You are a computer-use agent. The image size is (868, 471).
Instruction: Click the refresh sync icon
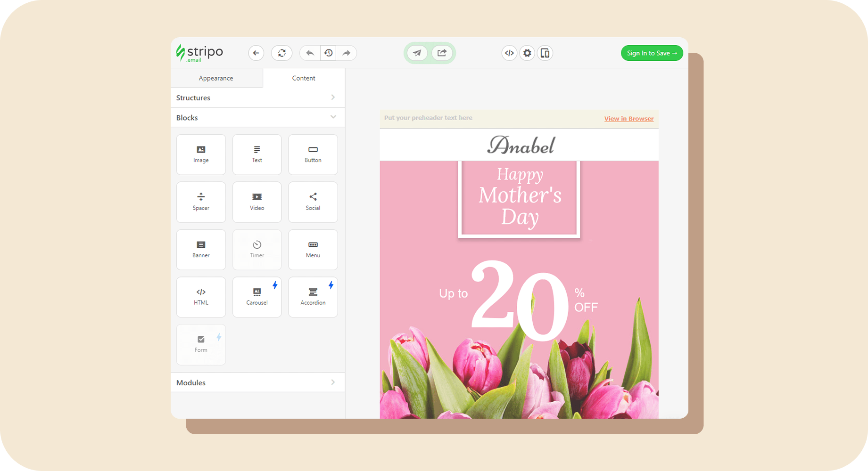click(281, 53)
